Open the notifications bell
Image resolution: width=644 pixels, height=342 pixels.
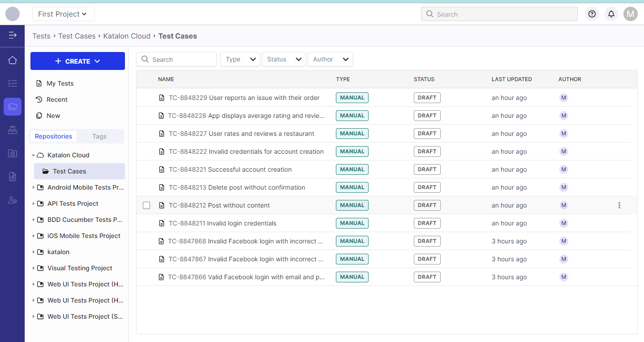pyautogui.click(x=611, y=14)
